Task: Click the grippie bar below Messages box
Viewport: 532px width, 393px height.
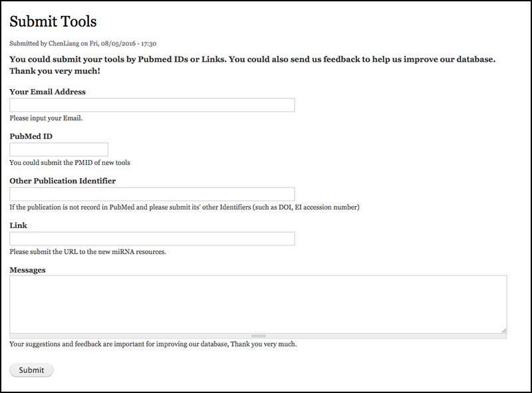Action: (258, 336)
